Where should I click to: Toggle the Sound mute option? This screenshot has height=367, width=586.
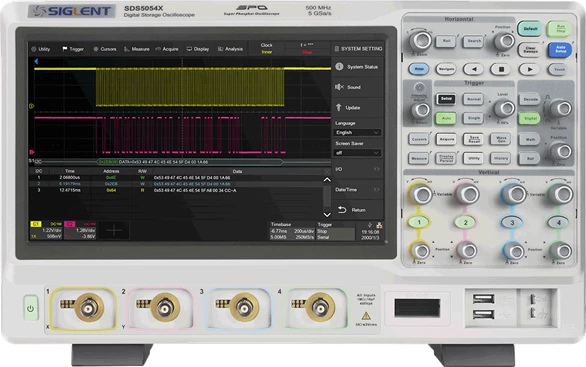pos(357,87)
